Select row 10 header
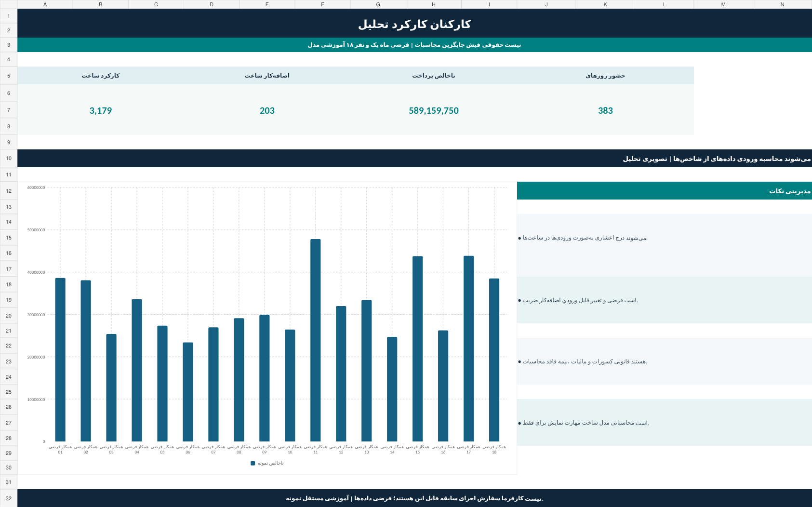The image size is (812, 507). tap(9, 158)
